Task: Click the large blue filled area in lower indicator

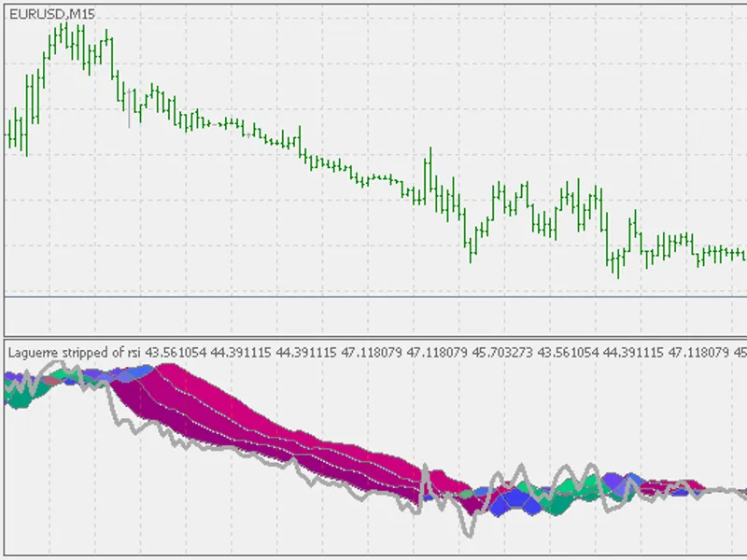Action: click(x=514, y=501)
